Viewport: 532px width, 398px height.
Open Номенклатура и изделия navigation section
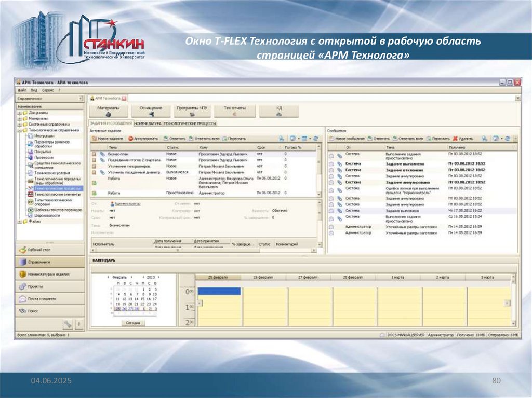(49, 275)
